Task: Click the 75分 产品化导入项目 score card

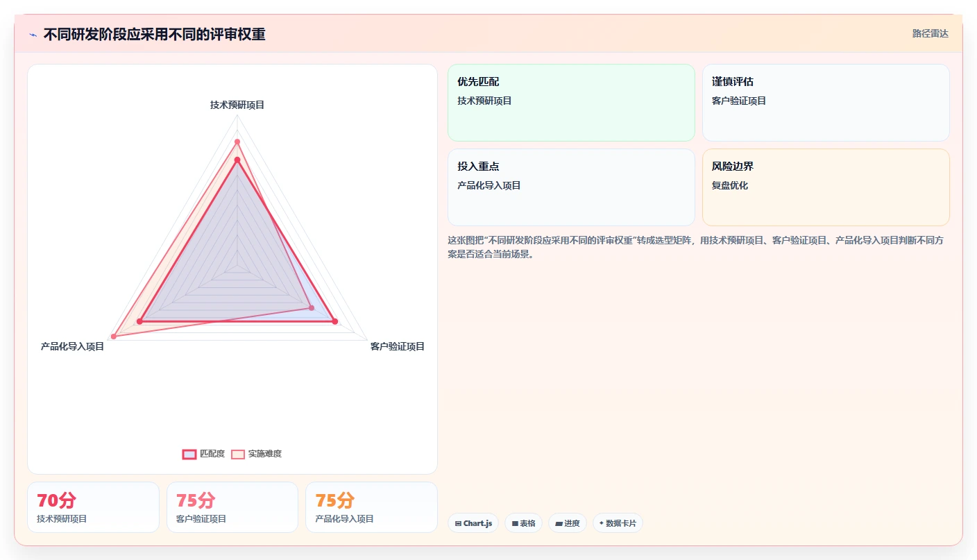Action: coord(371,507)
